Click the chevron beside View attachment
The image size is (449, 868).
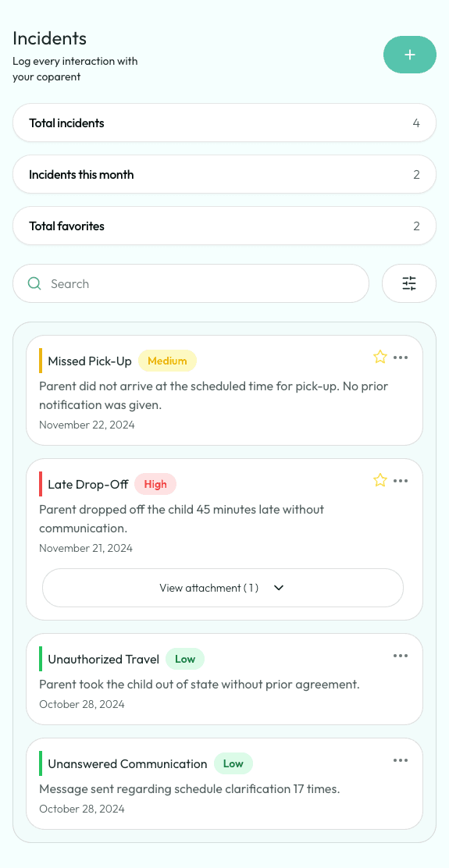pyautogui.click(x=279, y=588)
